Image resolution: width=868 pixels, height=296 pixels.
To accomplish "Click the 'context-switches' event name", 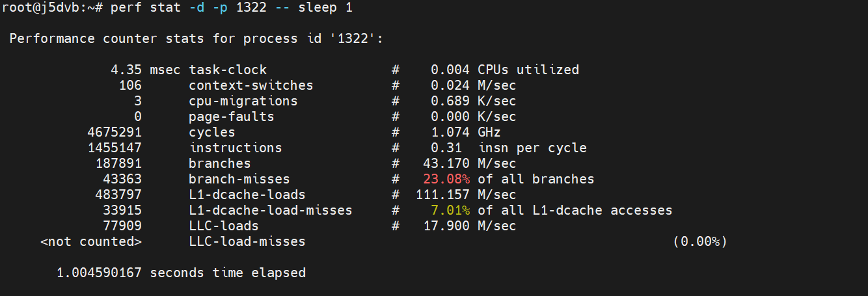I will (251, 85).
